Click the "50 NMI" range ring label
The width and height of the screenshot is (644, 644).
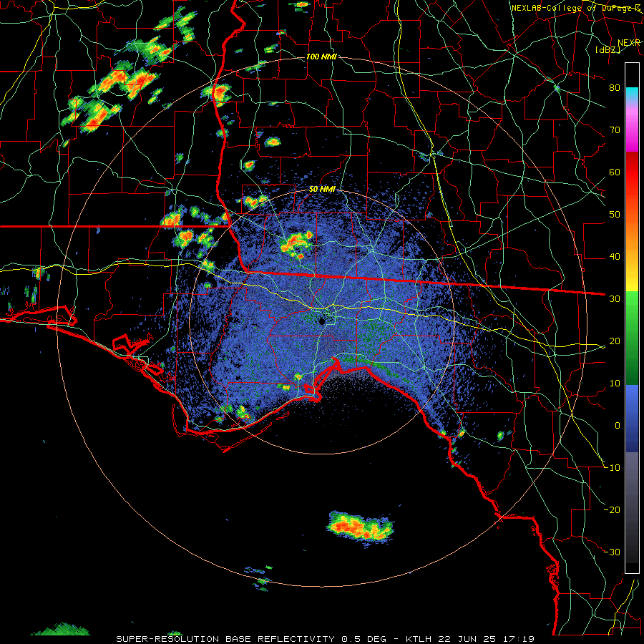click(322, 190)
